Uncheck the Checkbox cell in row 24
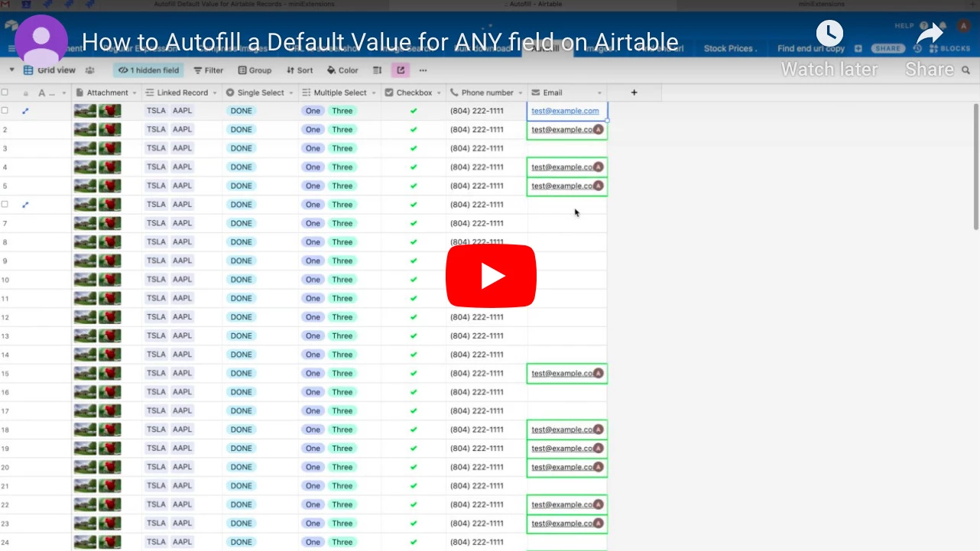This screenshot has height=551, width=980. click(x=414, y=542)
